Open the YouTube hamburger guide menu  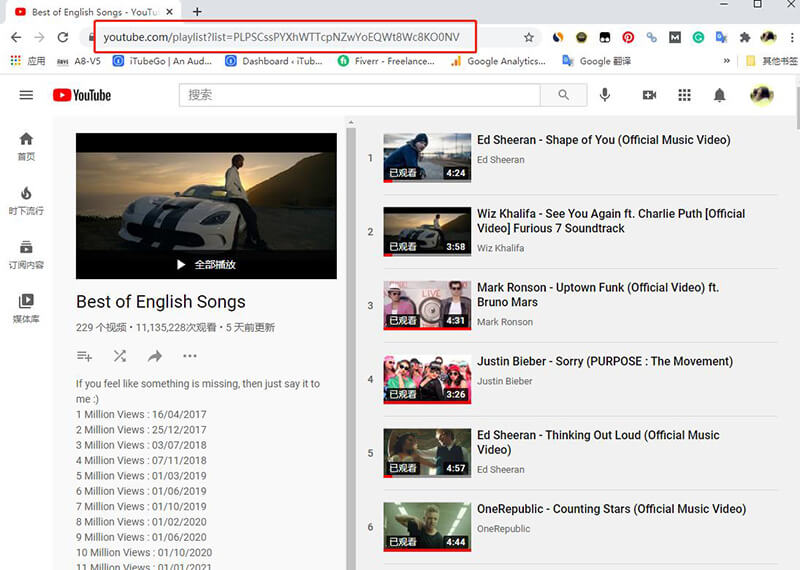26,95
